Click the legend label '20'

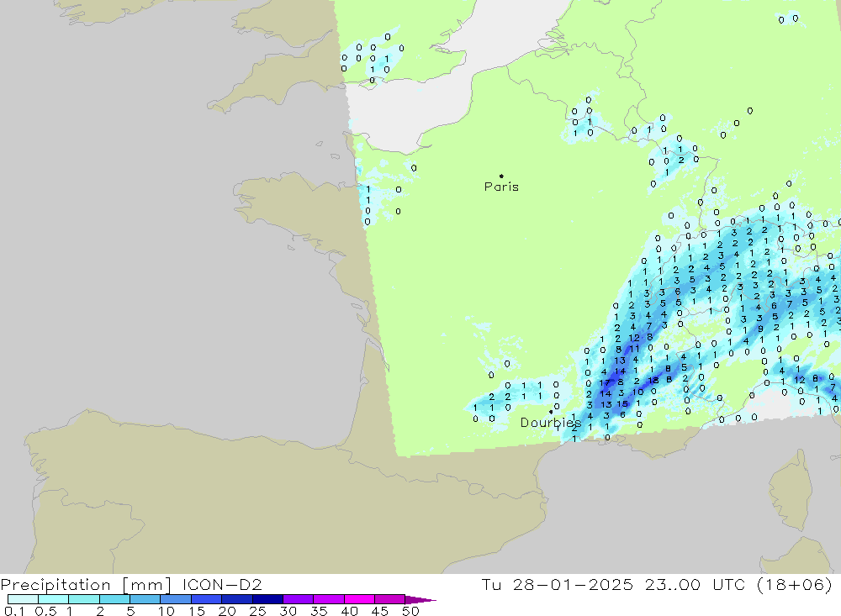click(227, 611)
